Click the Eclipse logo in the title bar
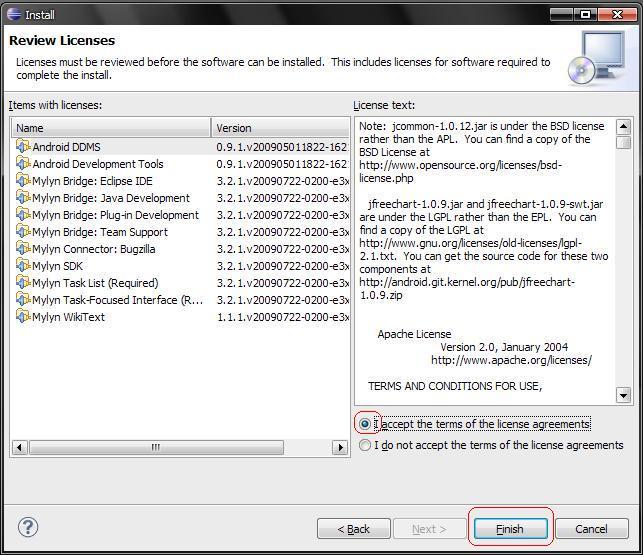The image size is (643, 555). tap(14, 14)
